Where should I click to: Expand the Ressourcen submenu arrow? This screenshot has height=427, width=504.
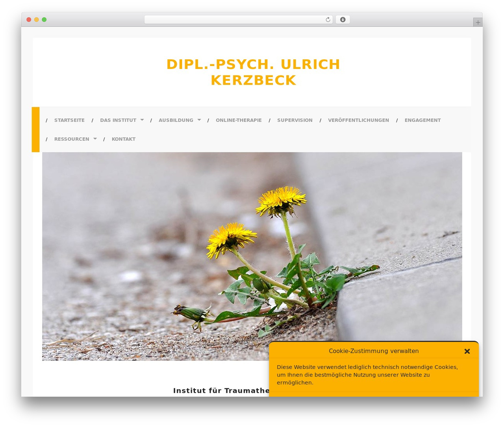tap(95, 139)
